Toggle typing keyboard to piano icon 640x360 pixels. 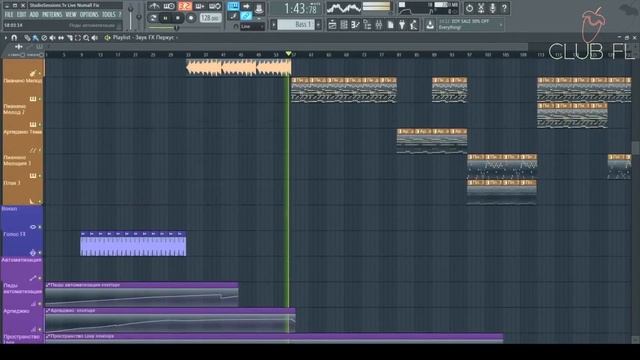click(233, 6)
